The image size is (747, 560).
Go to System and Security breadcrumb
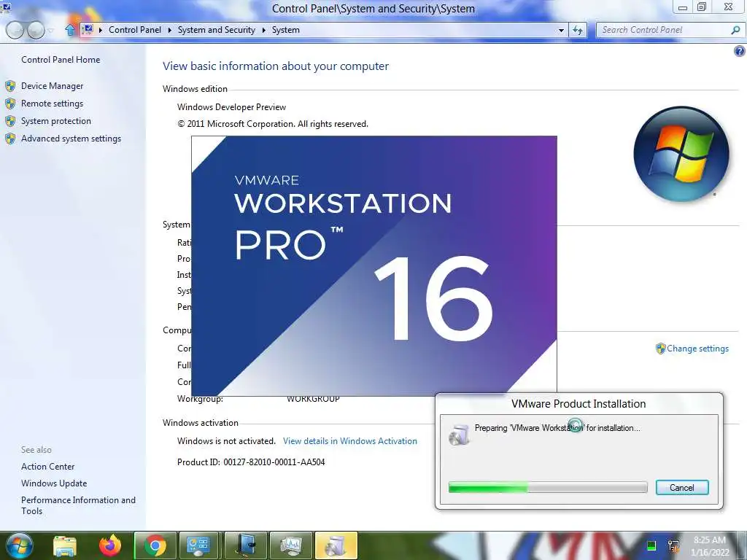point(216,30)
